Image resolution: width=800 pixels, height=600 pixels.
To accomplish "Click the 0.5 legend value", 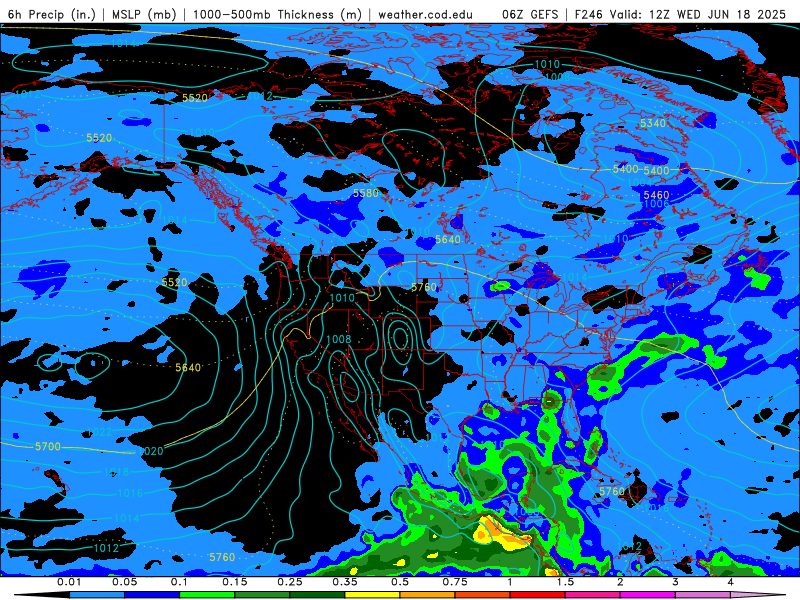I will 400,582.
